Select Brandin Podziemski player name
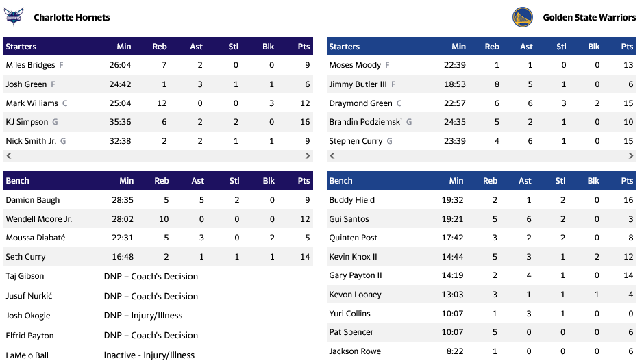The image size is (644, 363). click(366, 122)
